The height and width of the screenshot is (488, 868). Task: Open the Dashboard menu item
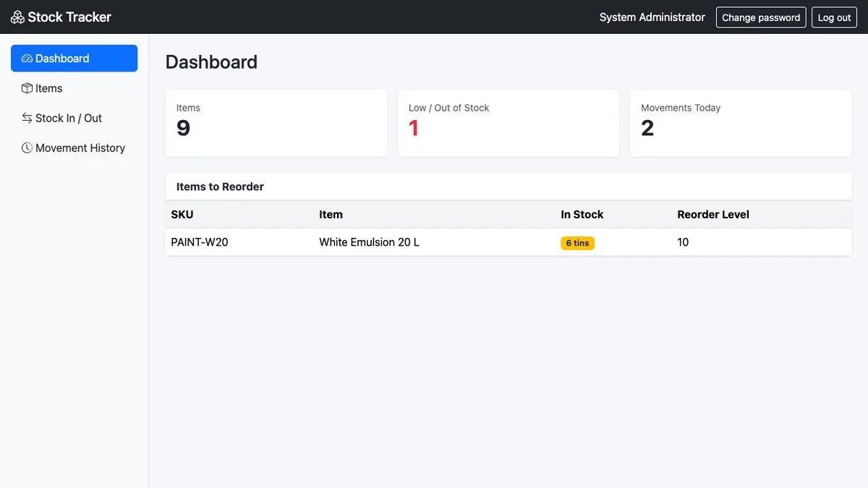tap(74, 59)
